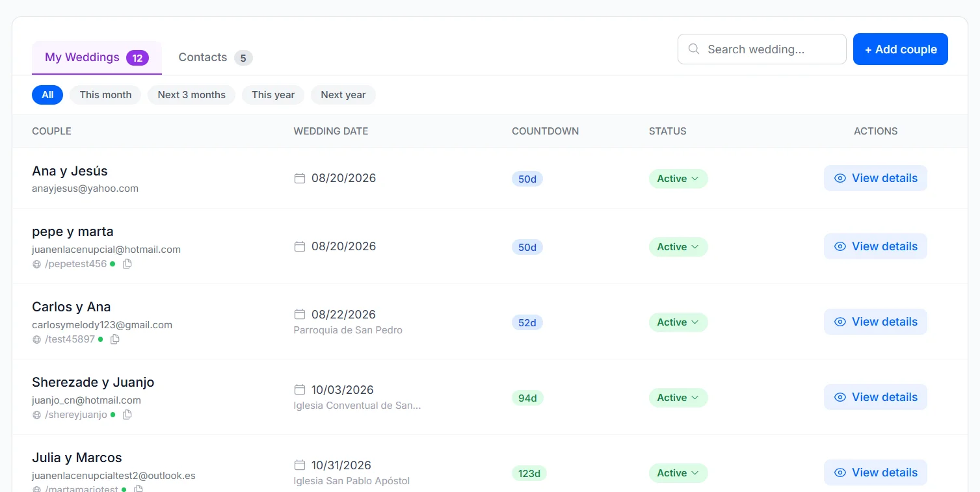This screenshot has width=980, height=492.
Task: Open the /shereyjuanjo site link
Action: pyautogui.click(x=76, y=415)
